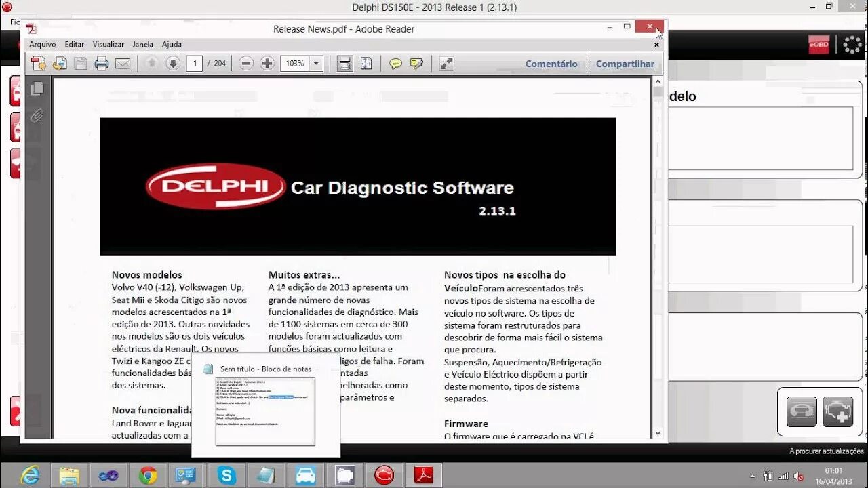This screenshot has width=868, height=488.
Task: Switch to read mode with the expand icon
Action: [x=446, y=64]
